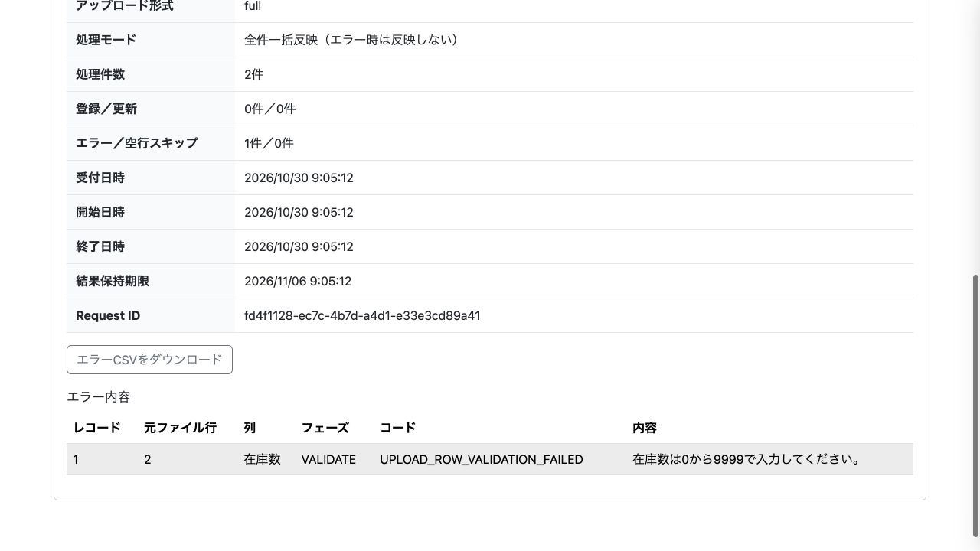The image size is (980, 551).
Task: Click the UPLOAD_ROW_VALIDATION_FAILED error code cell
Action: click(482, 459)
